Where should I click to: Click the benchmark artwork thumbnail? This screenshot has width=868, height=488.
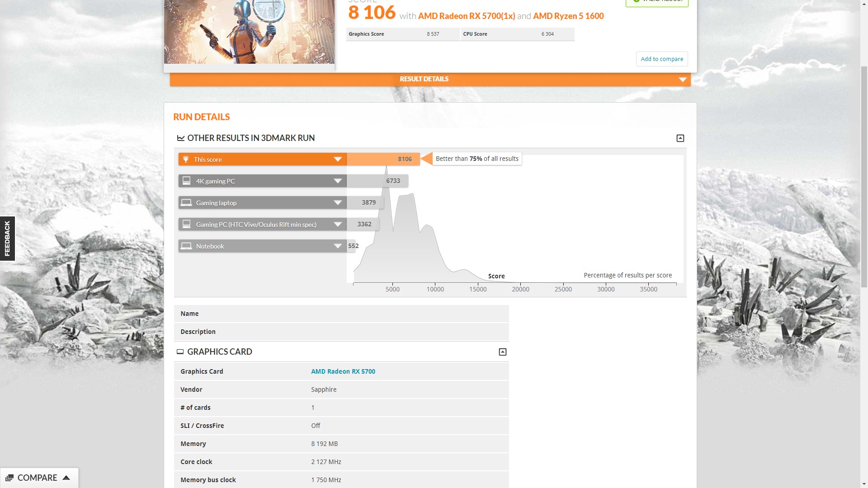pyautogui.click(x=249, y=32)
